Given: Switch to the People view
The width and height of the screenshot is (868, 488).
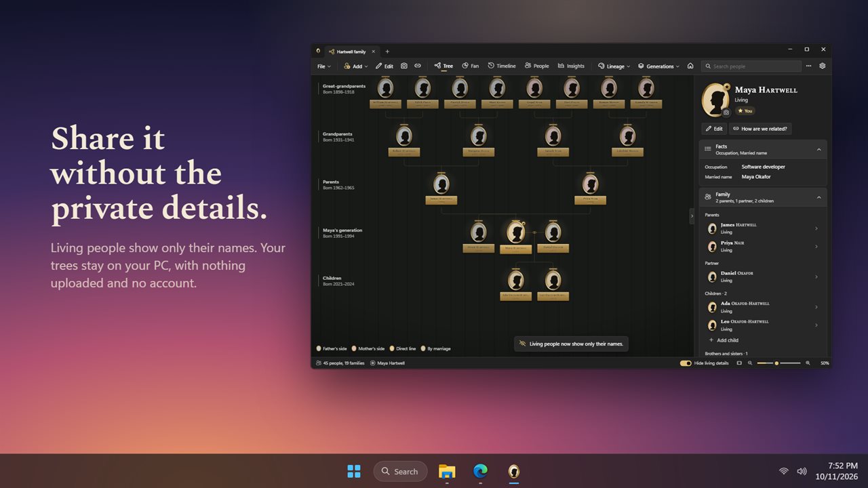Looking at the screenshot, I should click(537, 66).
